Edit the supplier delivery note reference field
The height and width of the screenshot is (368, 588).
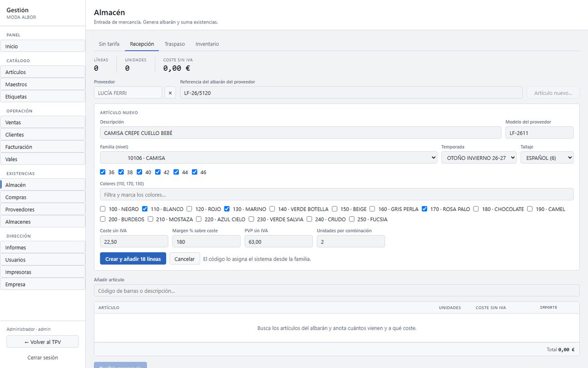(351, 93)
